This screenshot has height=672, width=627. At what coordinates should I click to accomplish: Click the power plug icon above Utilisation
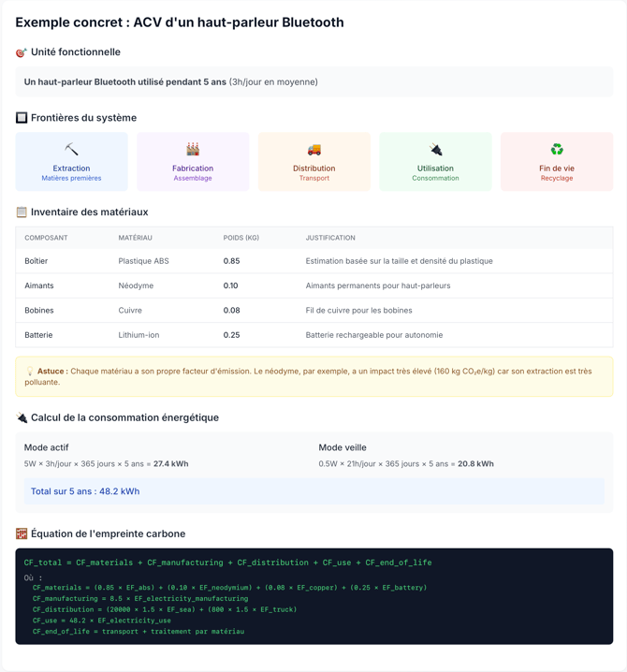click(x=435, y=150)
